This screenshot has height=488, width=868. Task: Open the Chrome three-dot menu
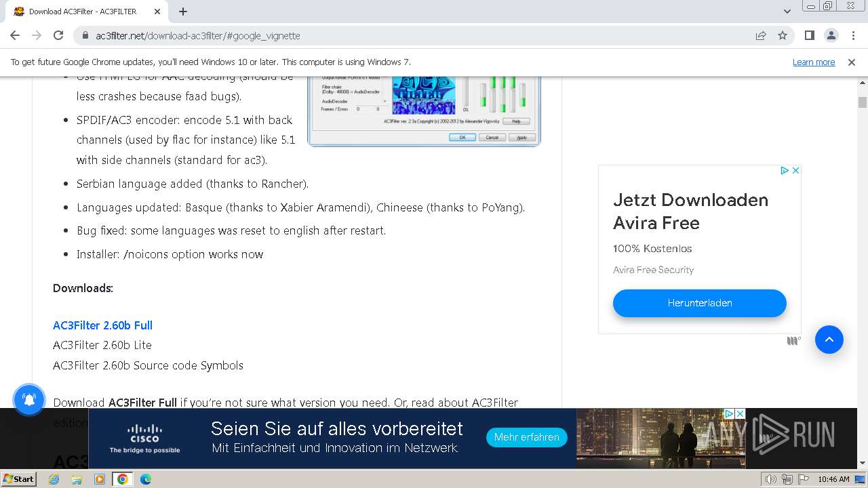tap(852, 35)
